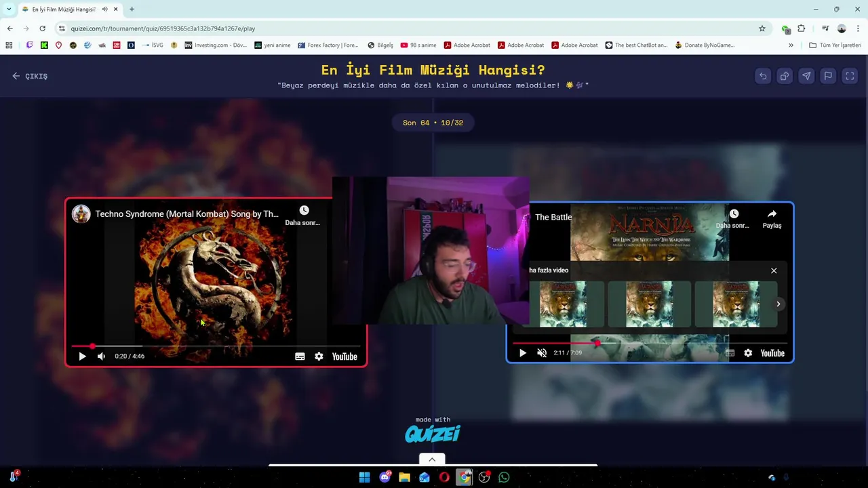Viewport: 868px width, 488px height.
Task: Bookmark this page with star icon
Action: coord(762,28)
